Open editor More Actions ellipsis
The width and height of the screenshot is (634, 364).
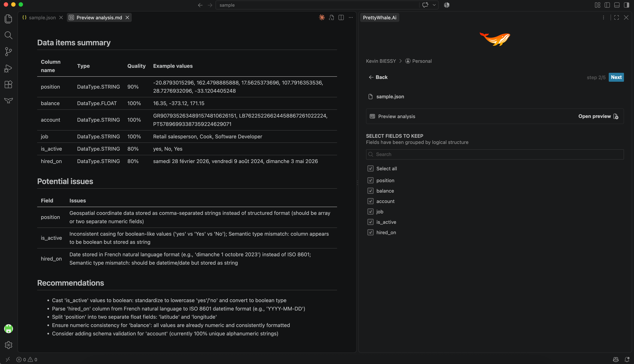351,17
